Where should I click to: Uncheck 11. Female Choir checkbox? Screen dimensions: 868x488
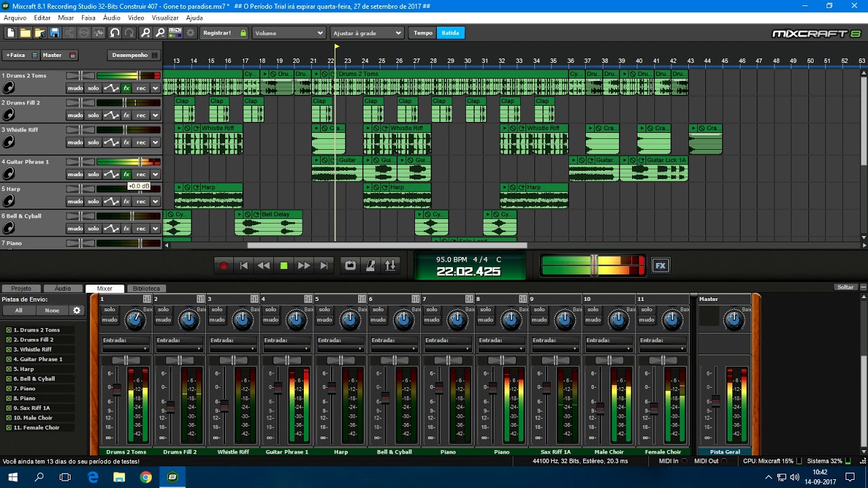9,428
